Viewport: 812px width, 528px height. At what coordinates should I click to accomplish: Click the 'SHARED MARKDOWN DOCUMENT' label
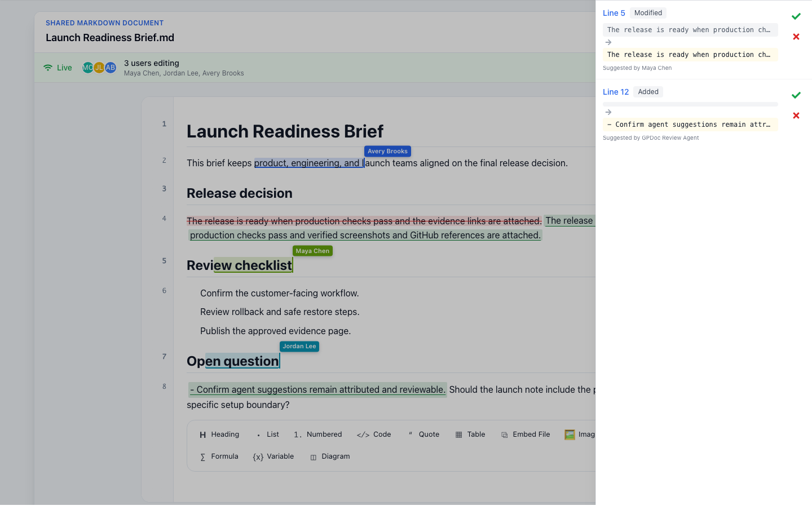click(x=105, y=23)
